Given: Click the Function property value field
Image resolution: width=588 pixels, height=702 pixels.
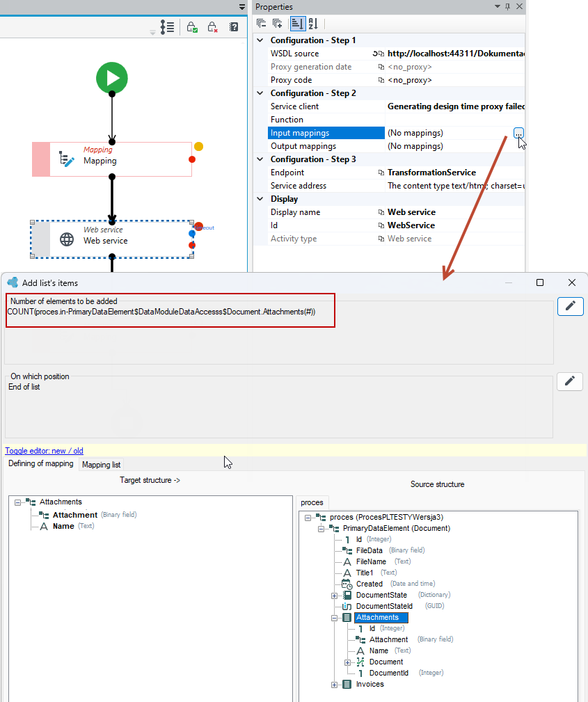Looking at the screenshot, I should click(x=455, y=120).
